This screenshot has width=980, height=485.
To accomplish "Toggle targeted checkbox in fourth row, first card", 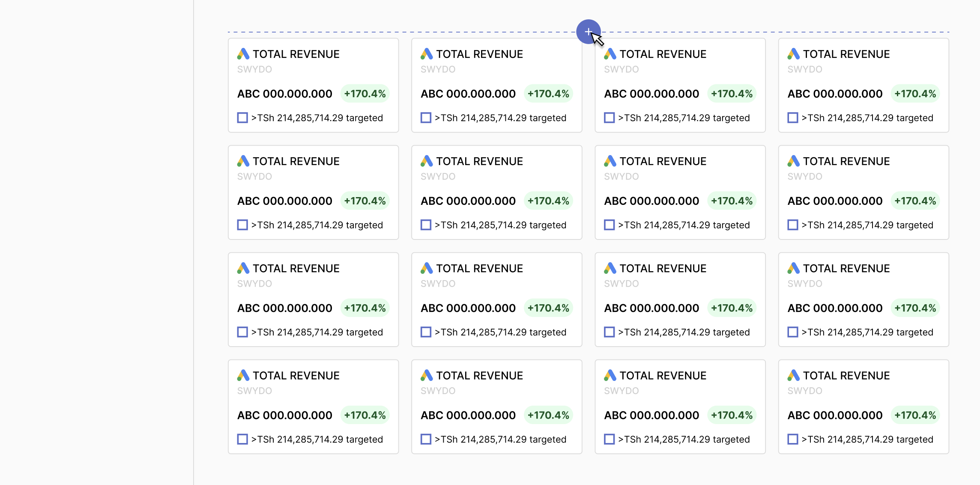I will (x=242, y=439).
